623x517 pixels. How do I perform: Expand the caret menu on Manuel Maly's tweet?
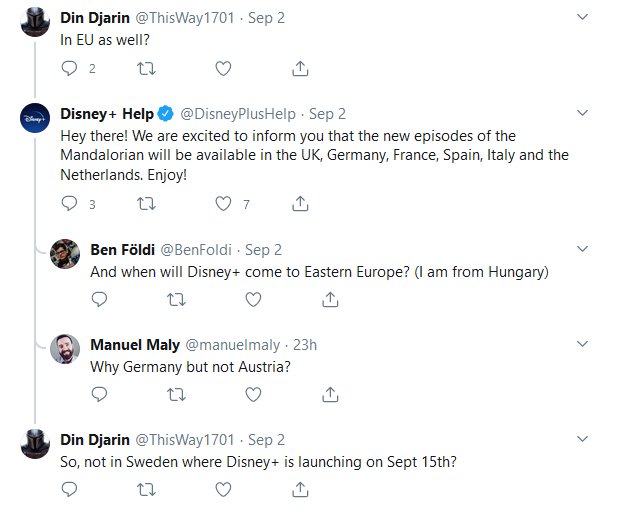pyautogui.click(x=582, y=344)
